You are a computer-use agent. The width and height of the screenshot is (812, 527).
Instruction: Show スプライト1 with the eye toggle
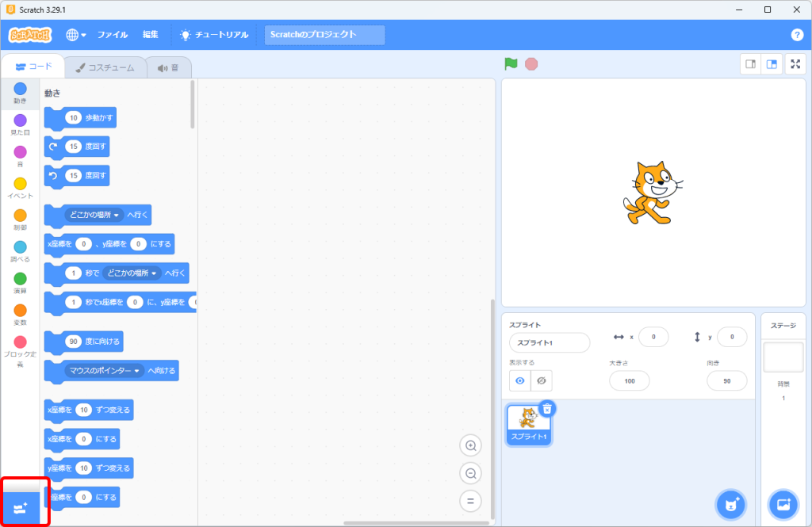519,380
